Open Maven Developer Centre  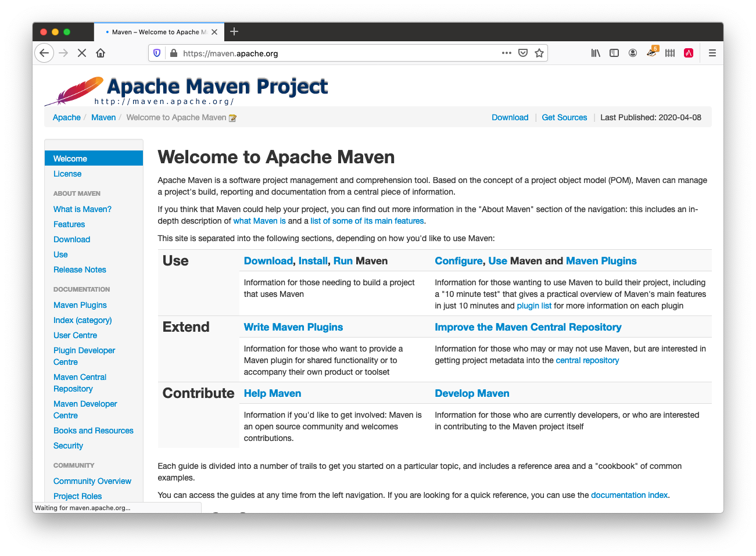click(x=85, y=410)
